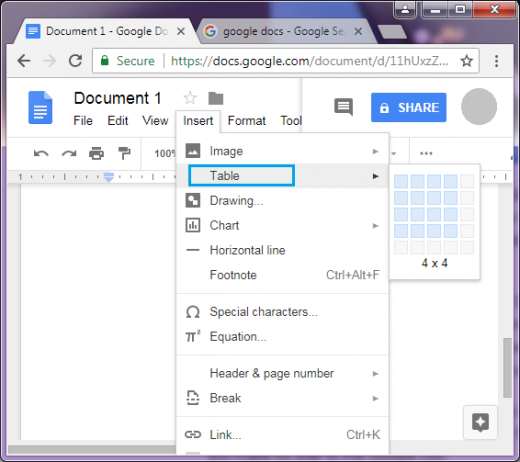520x462 pixels.
Task: Click the browser Back arrow
Action: click(24, 61)
